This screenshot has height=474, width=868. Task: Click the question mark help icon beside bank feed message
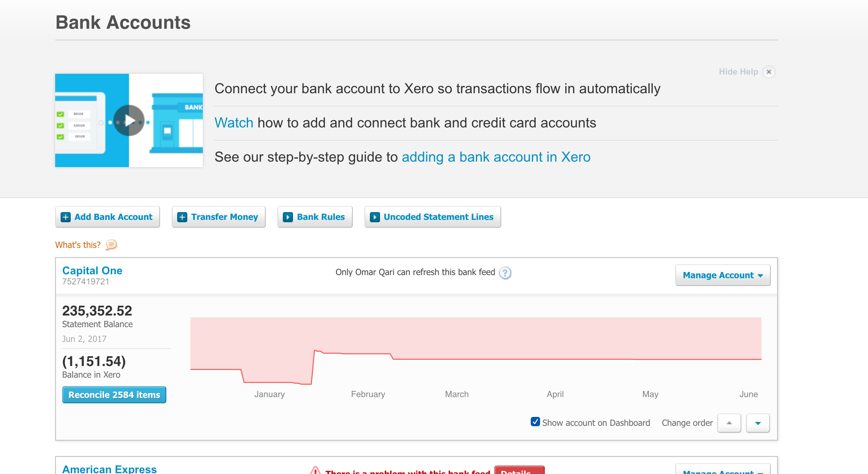point(505,274)
